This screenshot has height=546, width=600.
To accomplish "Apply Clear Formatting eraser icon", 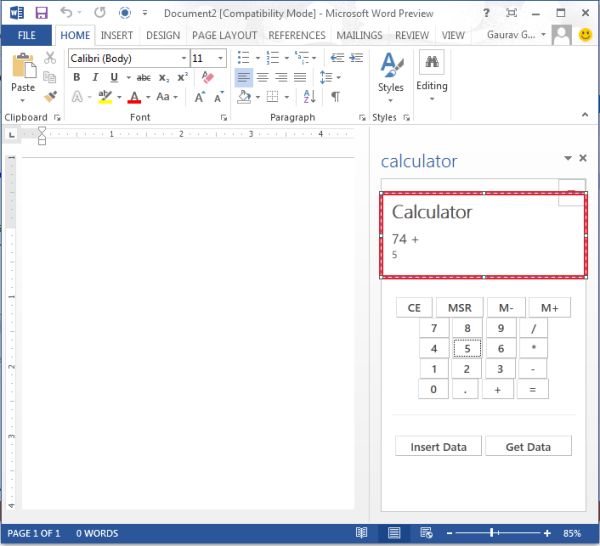I will (x=207, y=77).
